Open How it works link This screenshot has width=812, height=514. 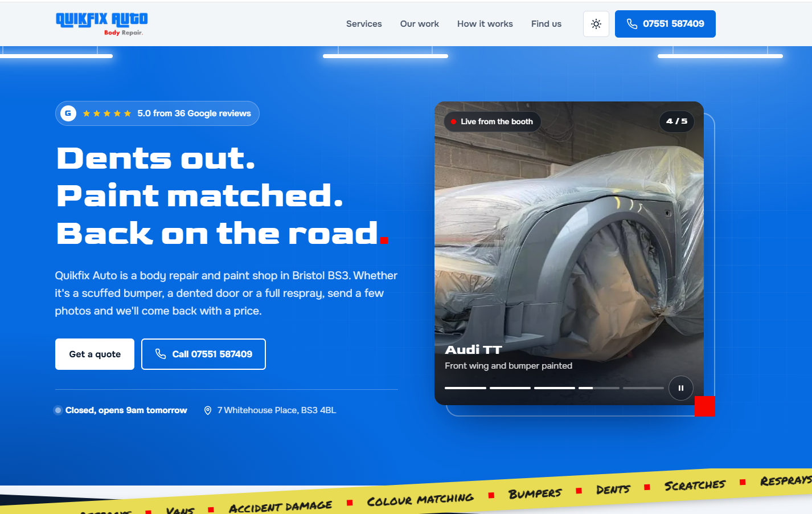[x=485, y=24]
